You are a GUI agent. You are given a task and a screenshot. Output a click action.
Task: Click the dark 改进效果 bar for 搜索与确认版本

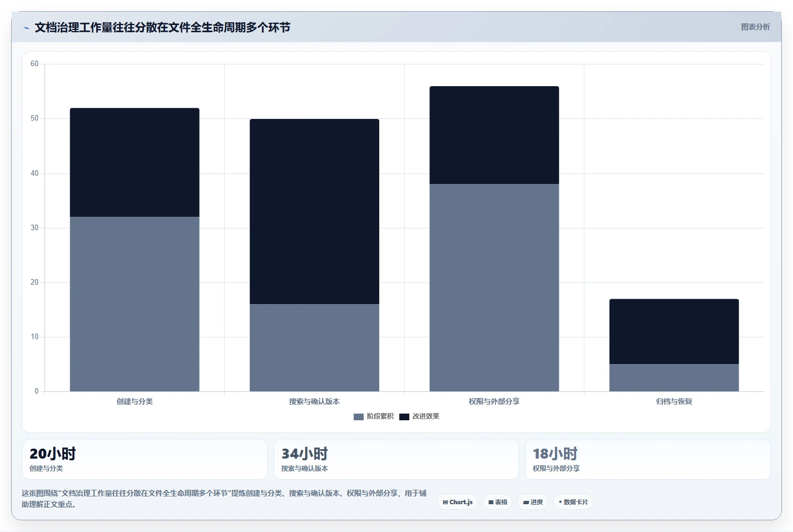tap(314, 211)
